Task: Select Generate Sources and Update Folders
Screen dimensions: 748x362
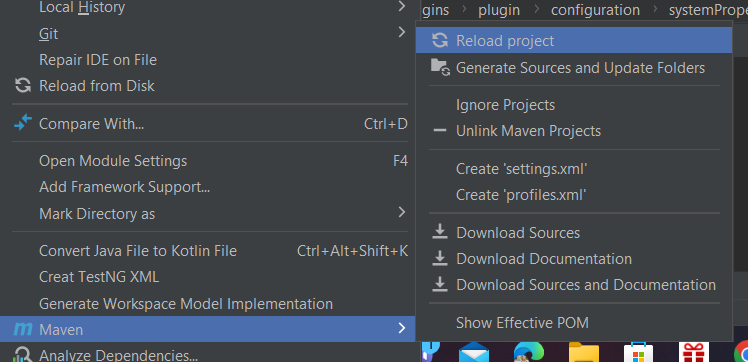Action: pyautogui.click(x=574, y=68)
